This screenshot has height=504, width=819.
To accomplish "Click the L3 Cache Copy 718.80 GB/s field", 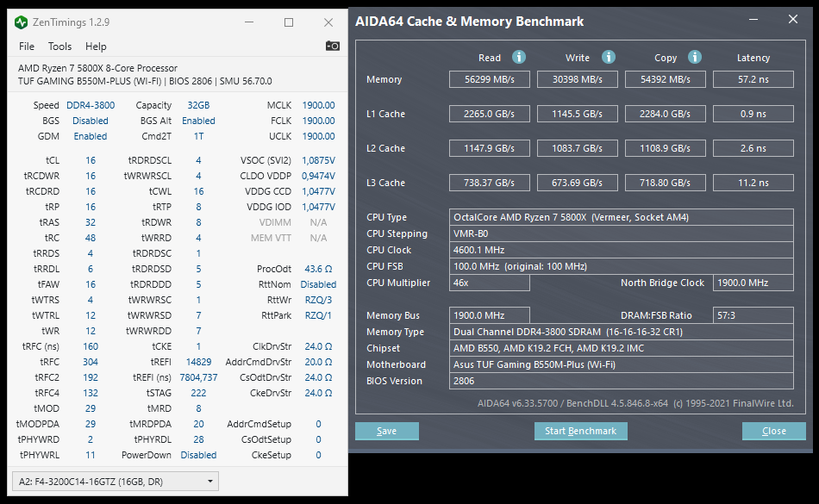I will click(666, 183).
